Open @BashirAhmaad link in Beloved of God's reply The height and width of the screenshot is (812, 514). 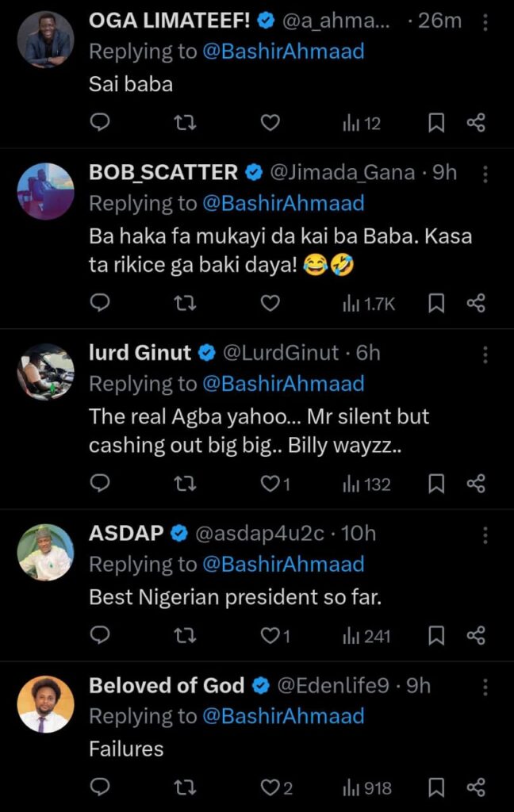[283, 717]
